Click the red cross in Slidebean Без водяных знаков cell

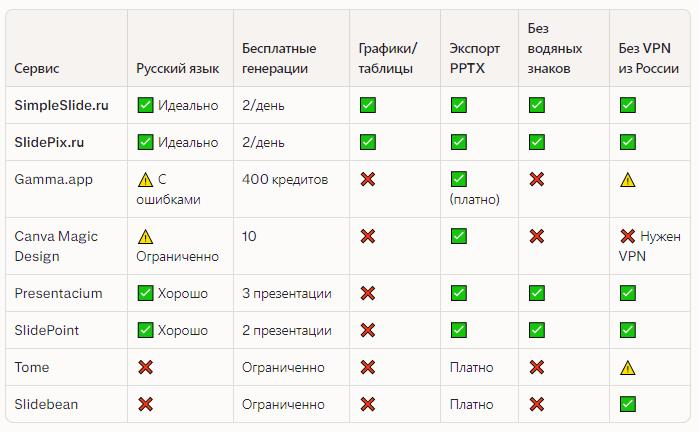pyautogui.click(x=536, y=404)
